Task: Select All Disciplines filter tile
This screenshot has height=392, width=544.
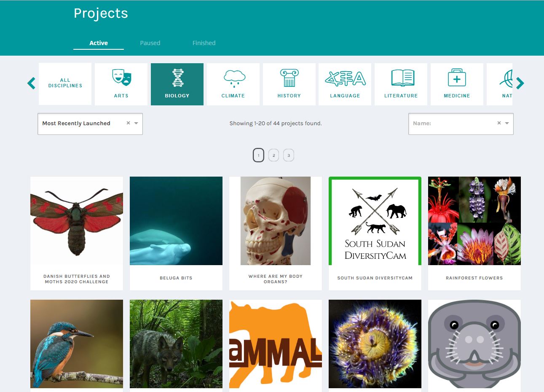Action: (65, 84)
